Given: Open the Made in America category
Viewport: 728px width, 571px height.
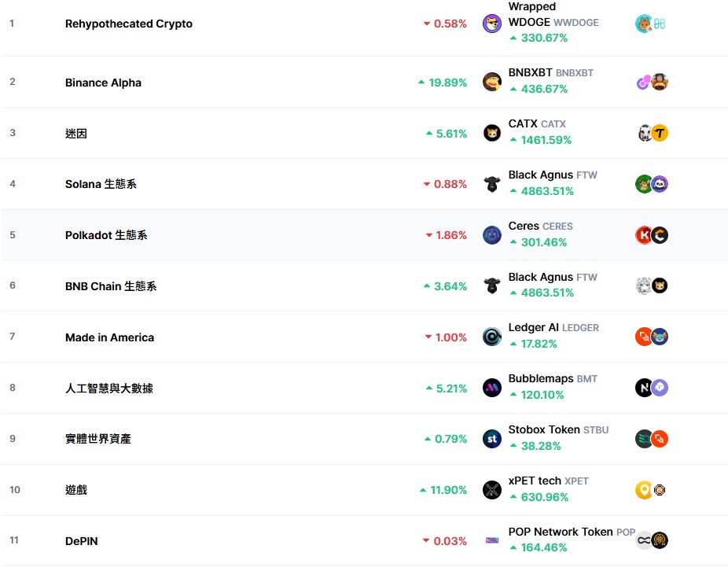Looking at the screenshot, I should pos(109,337).
